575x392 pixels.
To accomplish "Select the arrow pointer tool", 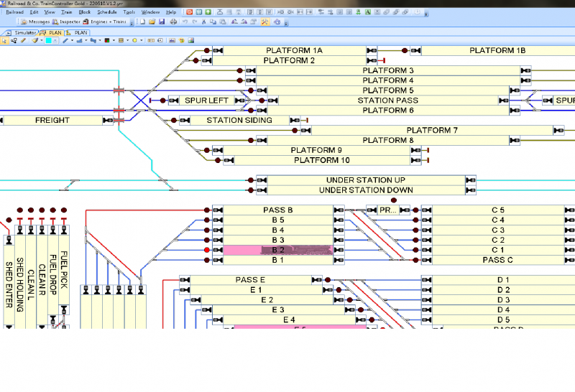I will click(4, 41).
